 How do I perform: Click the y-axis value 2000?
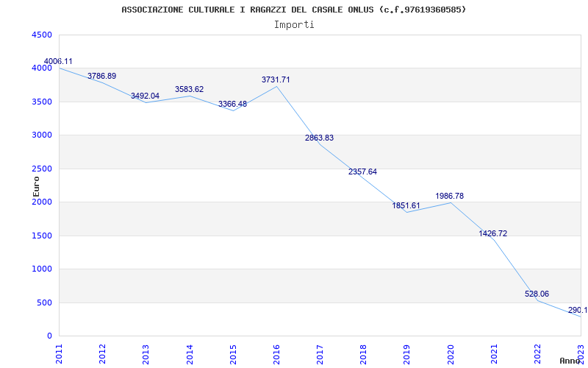[42, 202]
